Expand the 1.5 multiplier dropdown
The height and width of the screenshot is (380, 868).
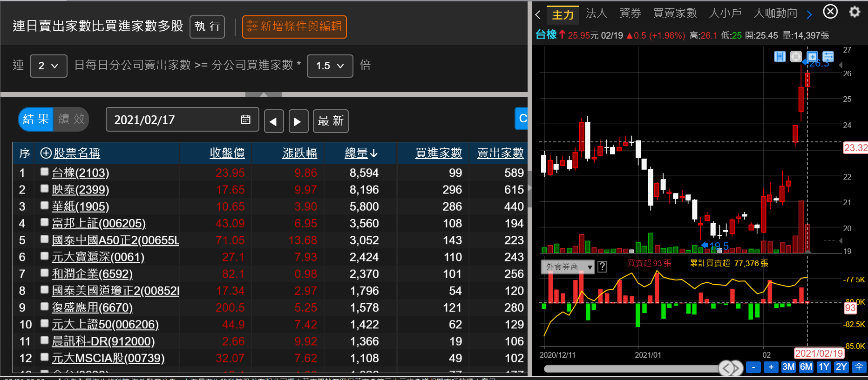coord(330,66)
